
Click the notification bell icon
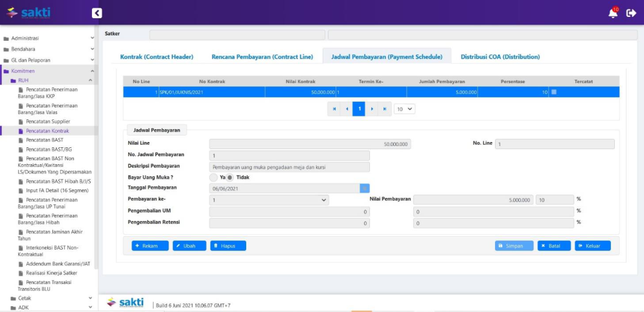[612, 13]
